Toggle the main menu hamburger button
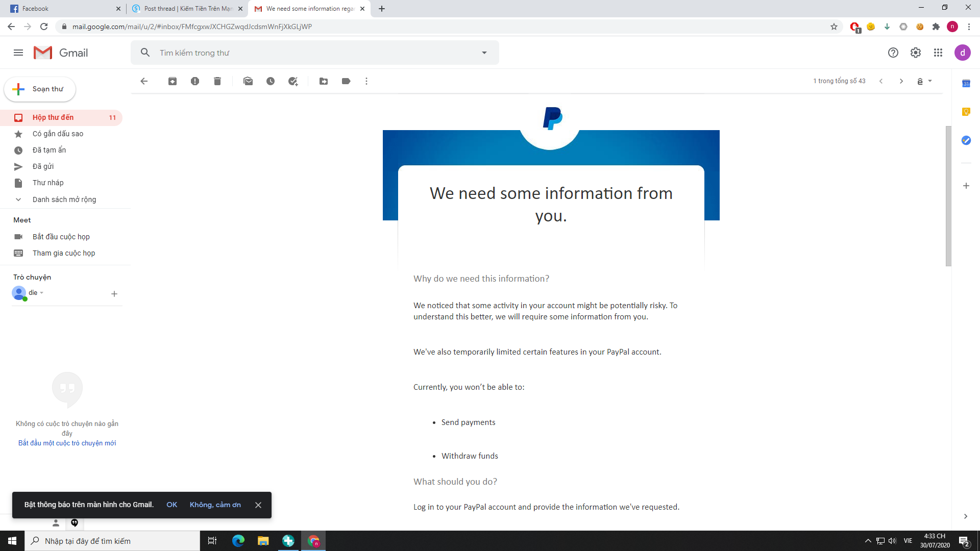Image resolution: width=980 pixels, height=551 pixels. 18,53
